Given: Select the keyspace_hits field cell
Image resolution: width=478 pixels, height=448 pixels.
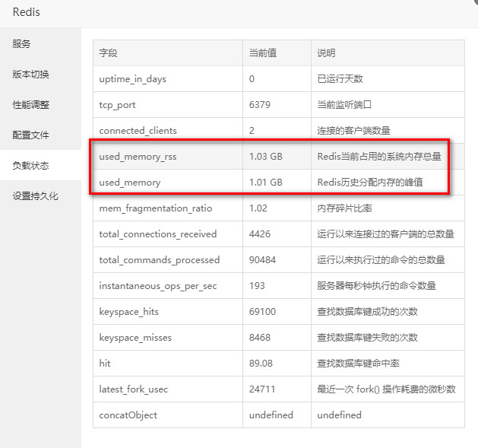Looking at the screenshot, I should [x=168, y=312].
